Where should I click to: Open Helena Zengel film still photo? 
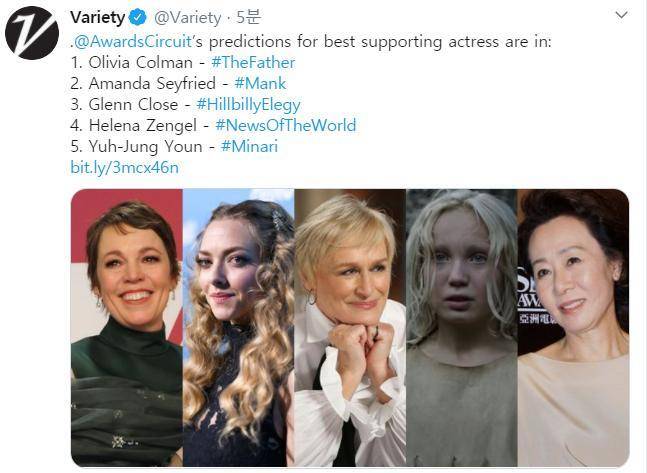pyautogui.click(x=462, y=328)
